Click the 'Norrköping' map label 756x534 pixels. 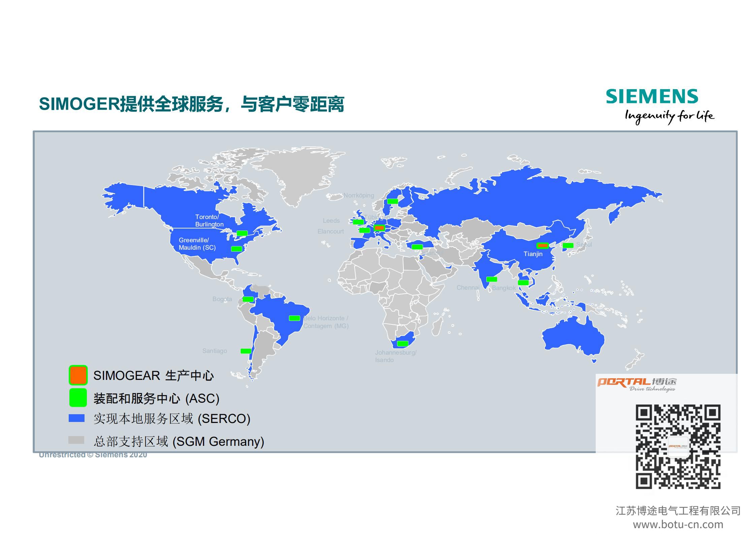[x=359, y=195]
